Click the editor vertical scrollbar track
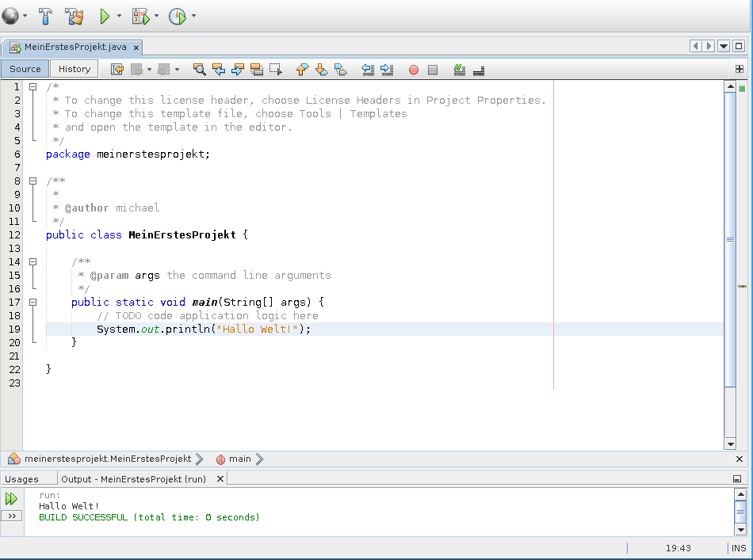This screenshot has width=753, height=560. point(730,412)
